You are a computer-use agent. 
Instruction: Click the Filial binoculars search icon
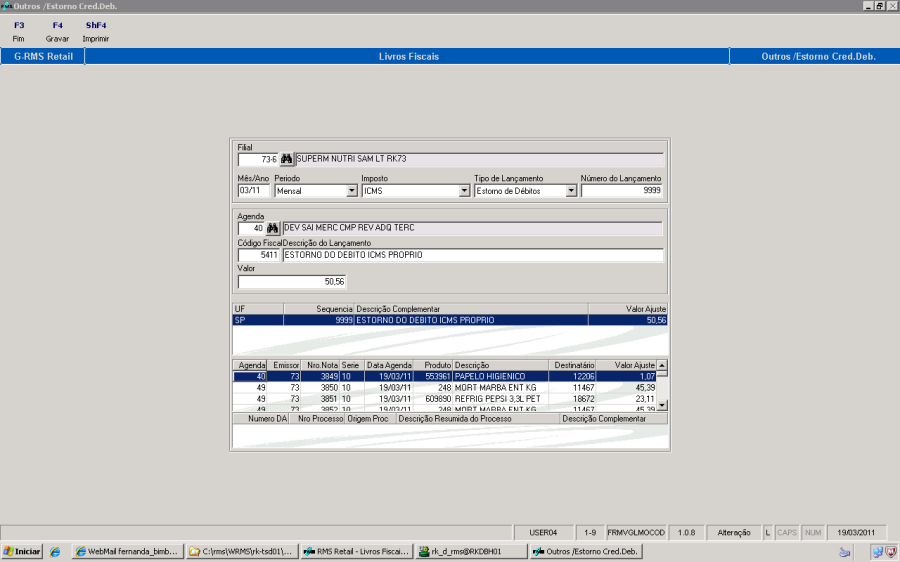tap(287, 159)
